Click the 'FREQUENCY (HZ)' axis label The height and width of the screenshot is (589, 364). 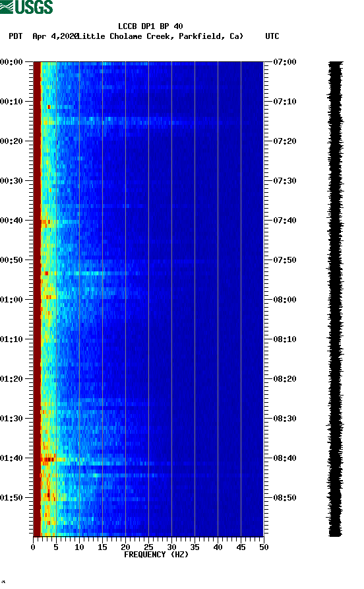pyautogui.click(x=156, y=555)
